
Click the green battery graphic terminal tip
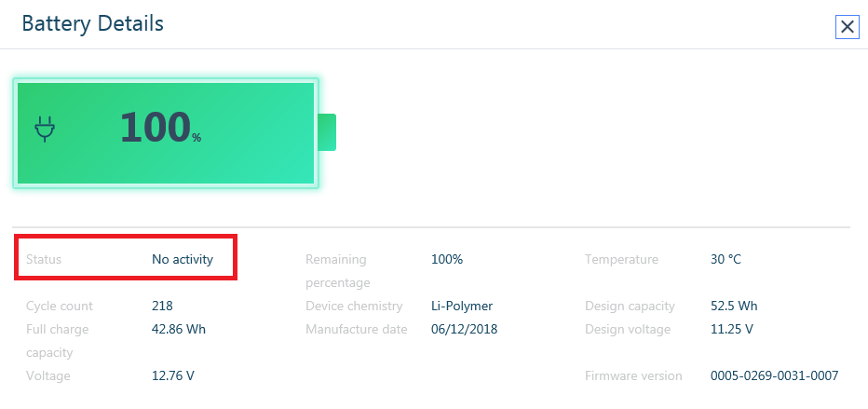click(x=327, y=131)
